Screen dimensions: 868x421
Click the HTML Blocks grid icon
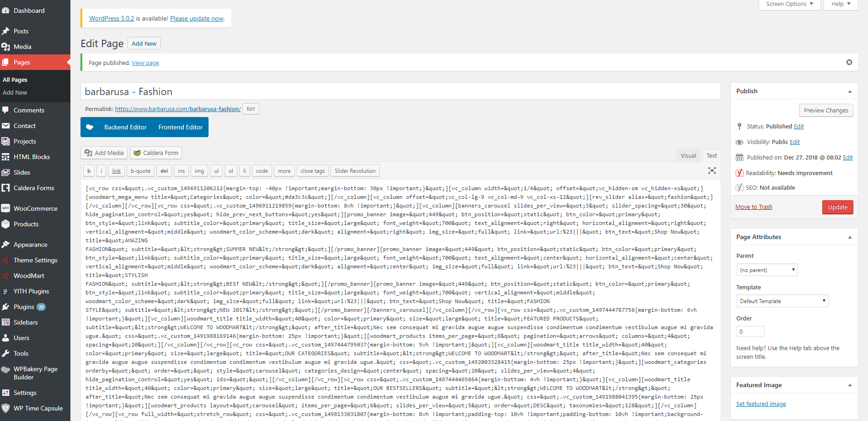5,157
